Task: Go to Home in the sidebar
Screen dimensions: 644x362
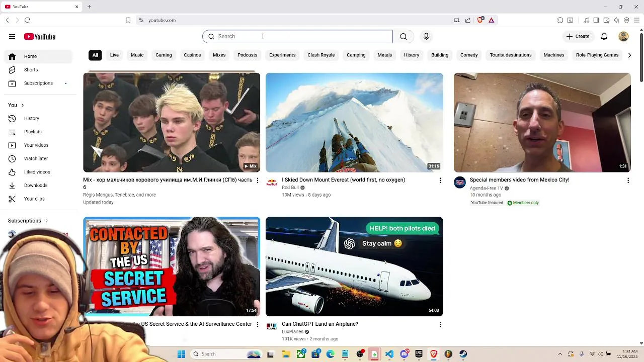Action: (39, 56)
